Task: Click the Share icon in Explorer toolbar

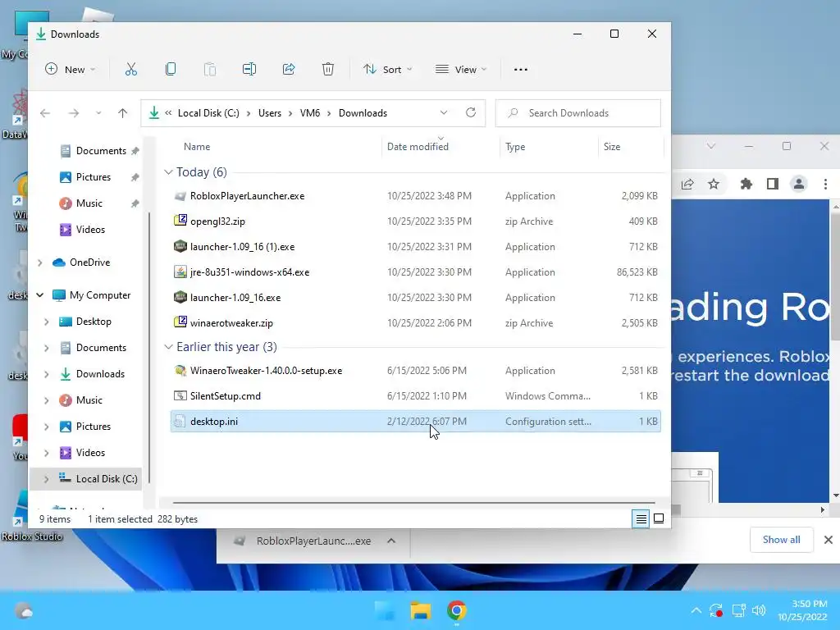Action: [x=289, y=69]
